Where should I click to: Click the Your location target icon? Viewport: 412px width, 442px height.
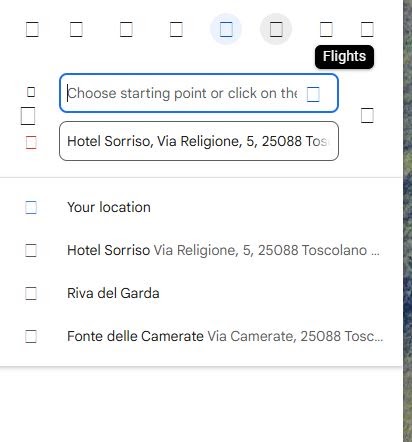point(31,207)
